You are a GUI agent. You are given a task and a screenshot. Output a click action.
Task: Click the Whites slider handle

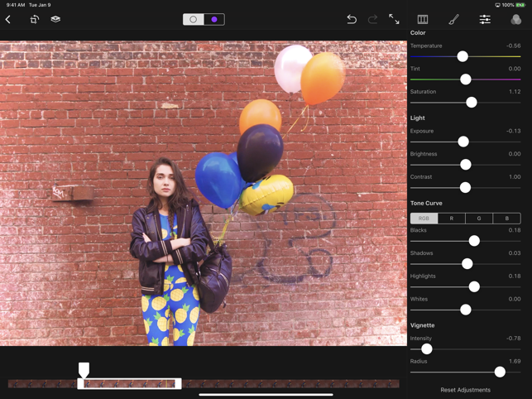tap(466, 310)
